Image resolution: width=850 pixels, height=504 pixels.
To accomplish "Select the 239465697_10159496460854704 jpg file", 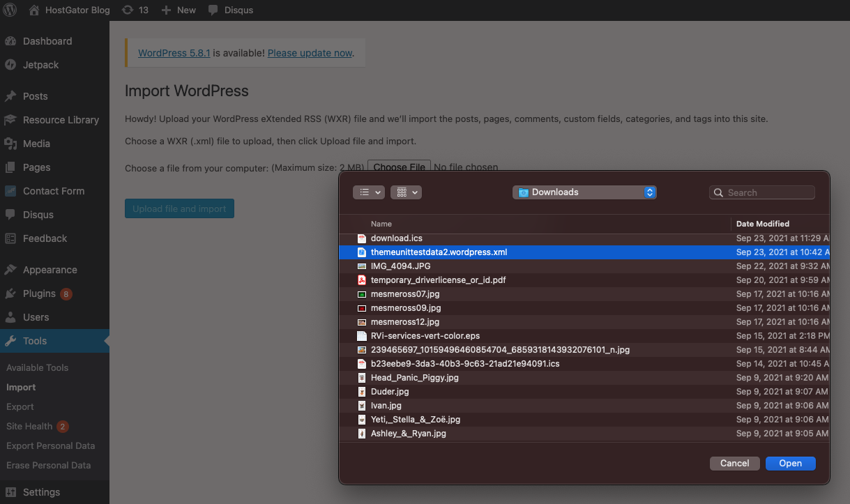I will [584, 350].
